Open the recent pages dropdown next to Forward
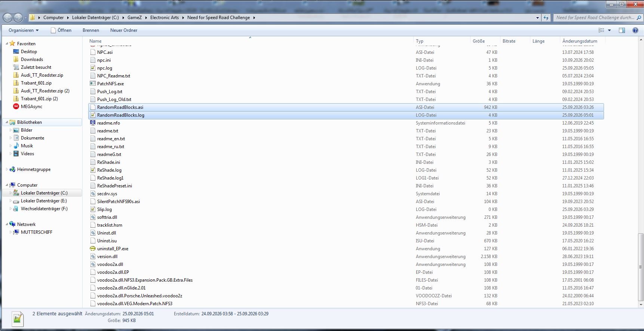This screenshot has width=644, height=331. coord(25,18)
